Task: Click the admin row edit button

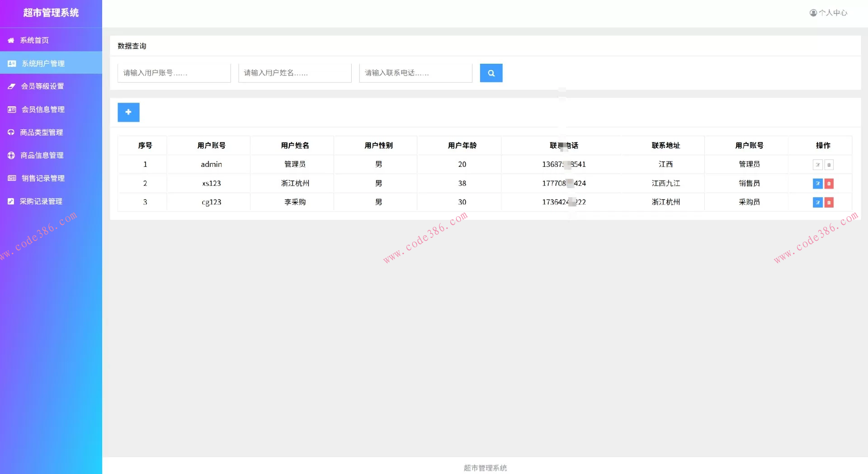Action: 818,165
